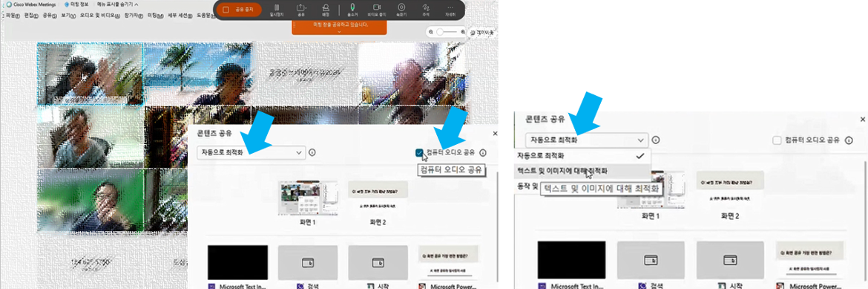Click the orange 공유 중지 stop-sharing button

click(x=239, y=10)
